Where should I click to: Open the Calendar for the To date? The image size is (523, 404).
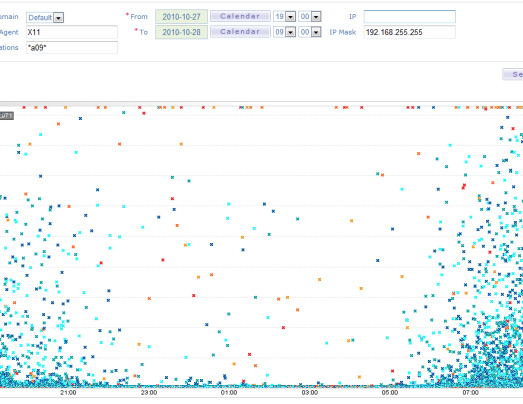tap(240, 32)
